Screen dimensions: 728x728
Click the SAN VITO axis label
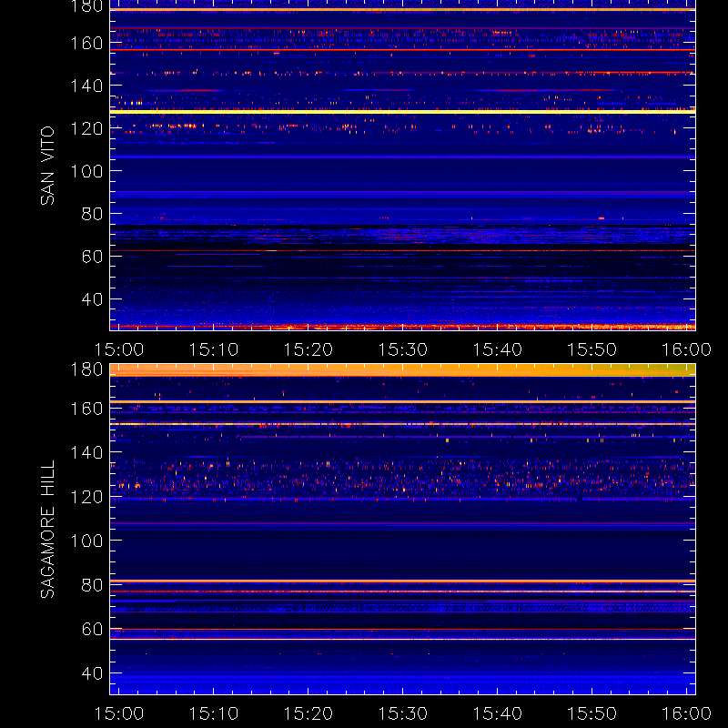tap(47, 166)
